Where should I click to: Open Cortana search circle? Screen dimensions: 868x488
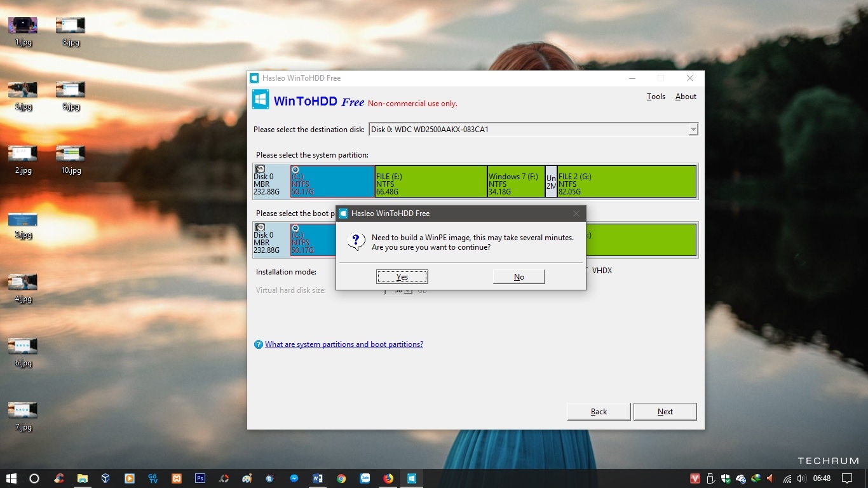click(x=35, y=478)
